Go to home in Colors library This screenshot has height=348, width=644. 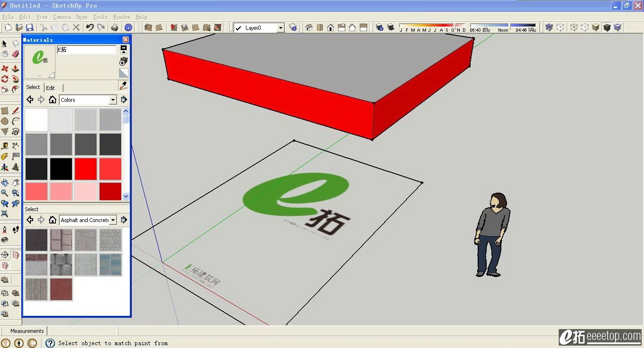(x=53, y=100)
